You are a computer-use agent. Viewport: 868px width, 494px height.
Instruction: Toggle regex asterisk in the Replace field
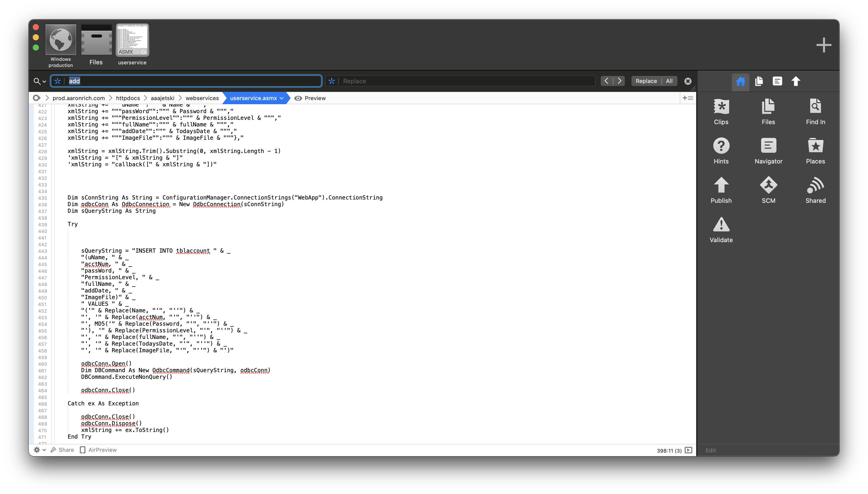click(332, 81)
